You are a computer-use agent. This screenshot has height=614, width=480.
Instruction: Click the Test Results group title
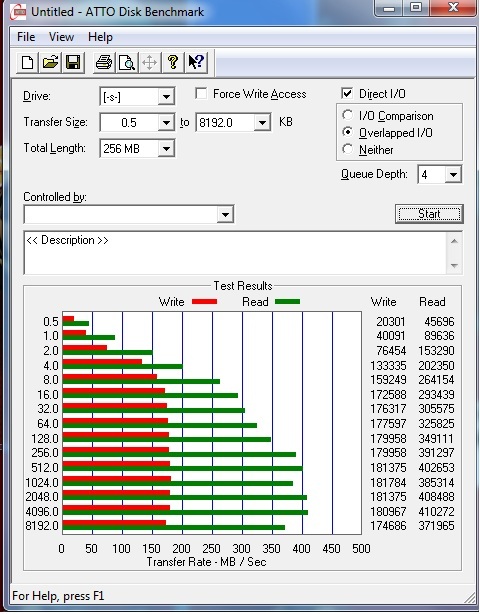pos(243,286)
